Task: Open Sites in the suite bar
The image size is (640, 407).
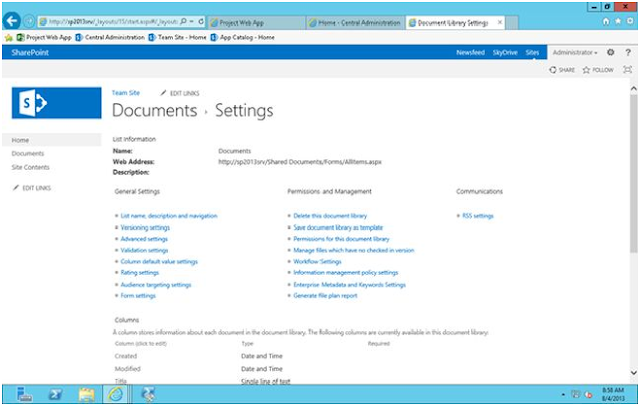Action: pyautogui.click(x=532, y=53)
